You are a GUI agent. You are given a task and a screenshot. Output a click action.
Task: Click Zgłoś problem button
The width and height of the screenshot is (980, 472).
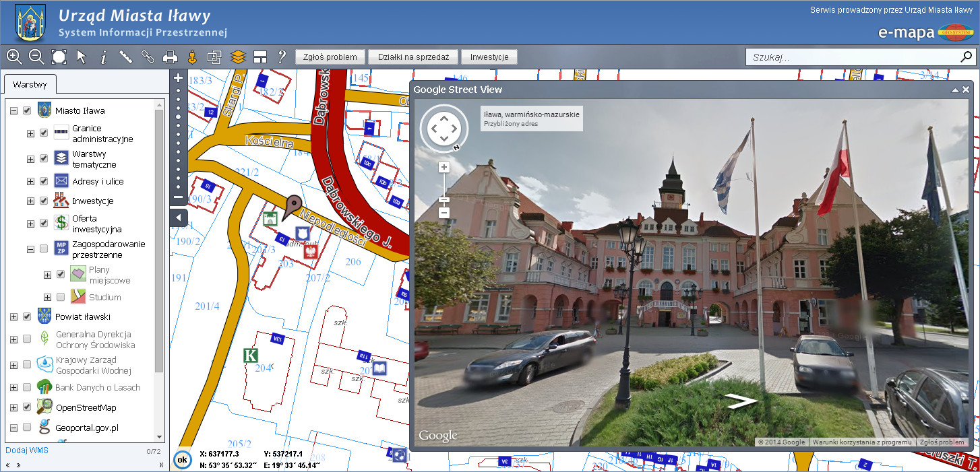click(330, 57)
